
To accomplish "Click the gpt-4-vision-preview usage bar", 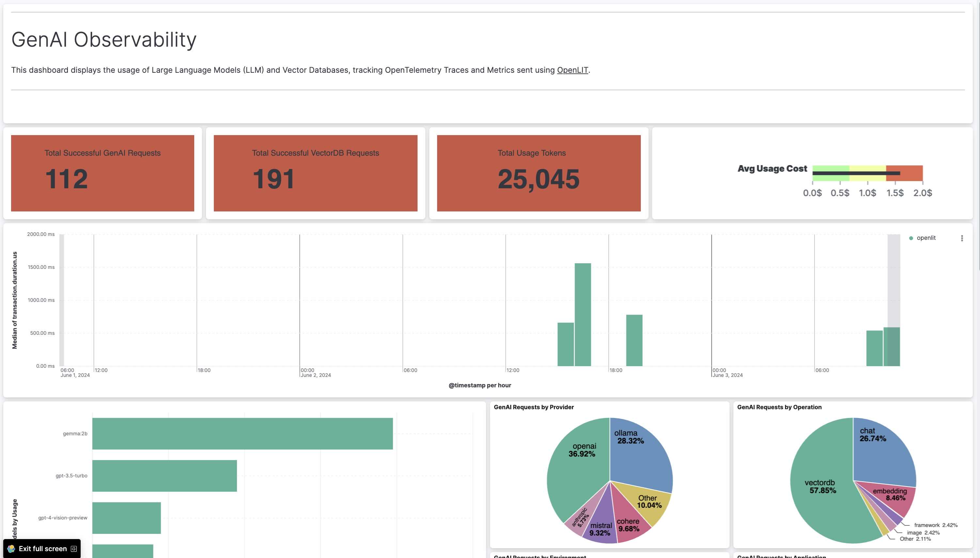I will tap(126, 518).
